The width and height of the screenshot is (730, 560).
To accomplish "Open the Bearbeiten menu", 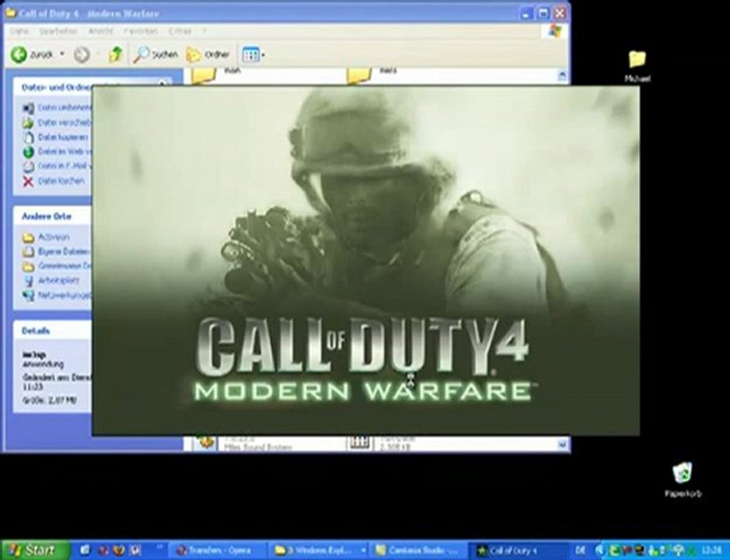I will [x=58, y=31].
